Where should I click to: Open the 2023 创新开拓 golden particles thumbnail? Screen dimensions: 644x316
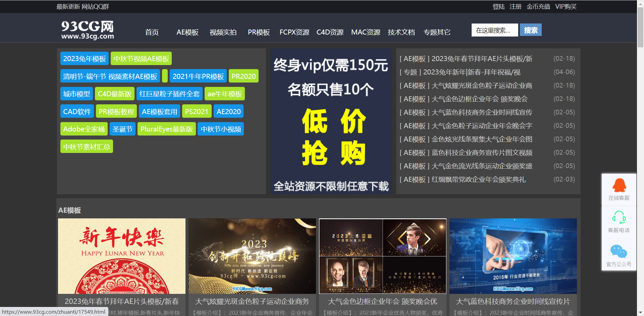252,256
